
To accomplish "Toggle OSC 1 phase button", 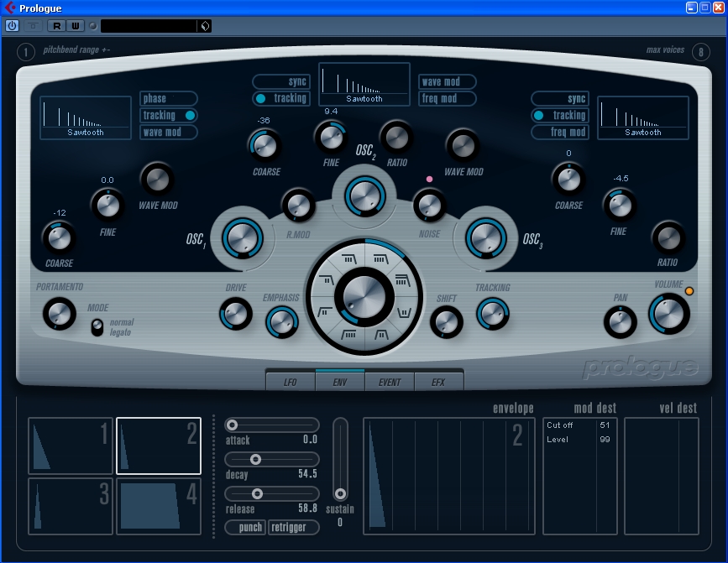I will [x=169, y=98].
